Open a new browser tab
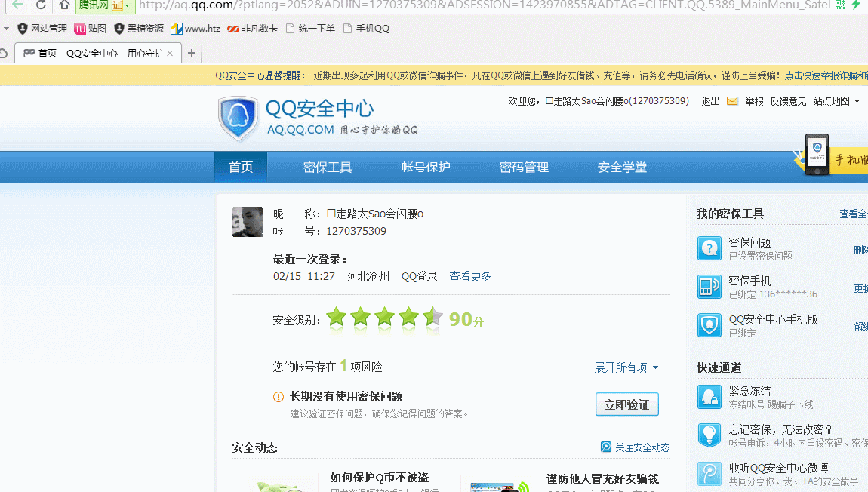 point(192,53)
